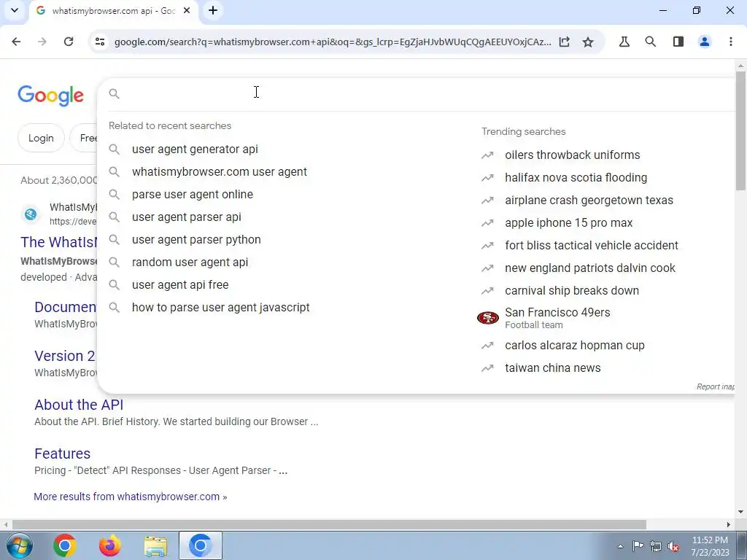Click the San Francisco 49ers logo thumbnail

tap(488, 318)
